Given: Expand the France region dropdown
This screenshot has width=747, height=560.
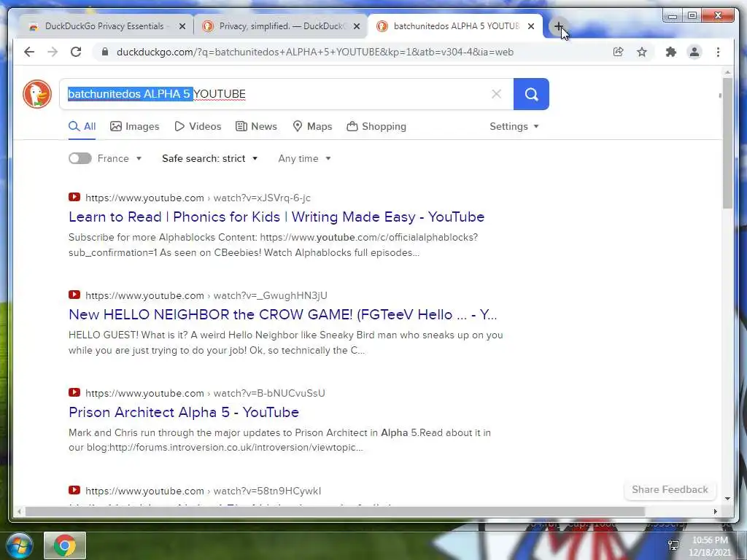Looking at the screenshot, I should [x=120, y=158].
